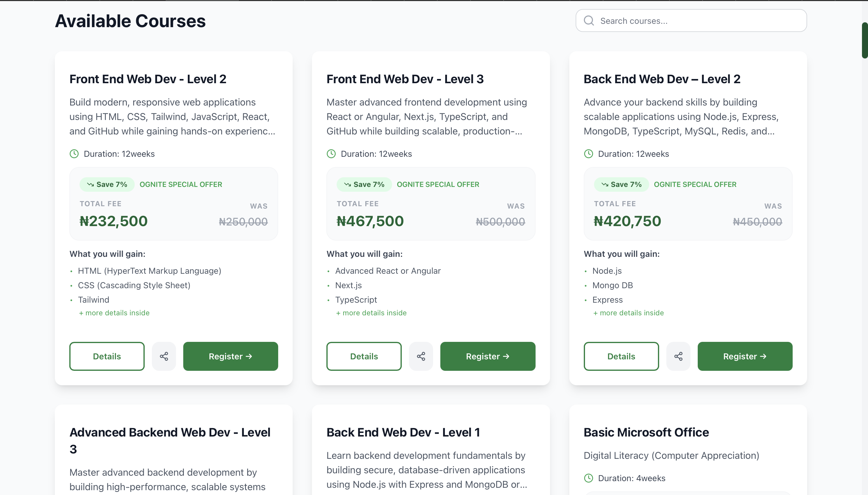Register for Front End Web Dev Level 3
This screenshot has height=495, width=868.
click(487, 356)
